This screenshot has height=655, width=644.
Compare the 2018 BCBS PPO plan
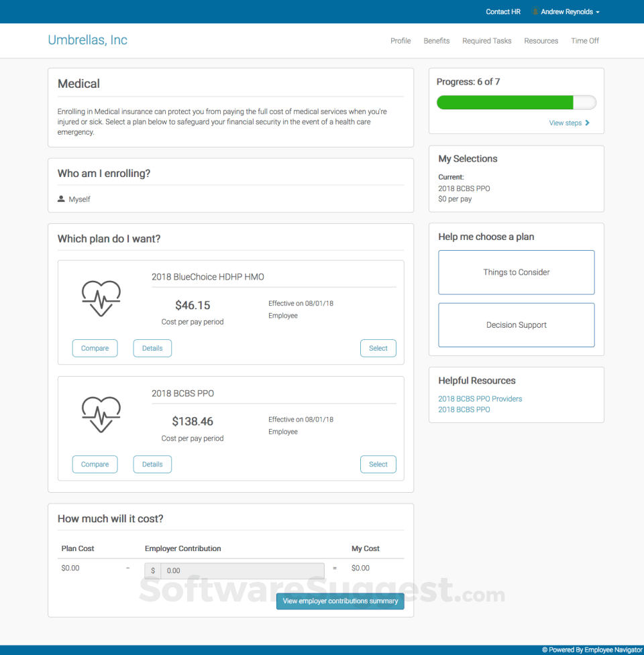click(x=95, y=464)
